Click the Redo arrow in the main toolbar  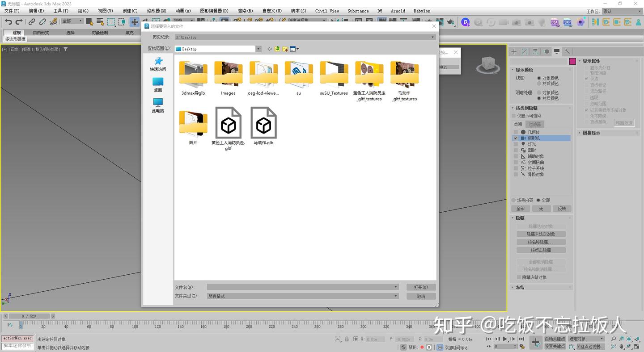pos(19,21)
